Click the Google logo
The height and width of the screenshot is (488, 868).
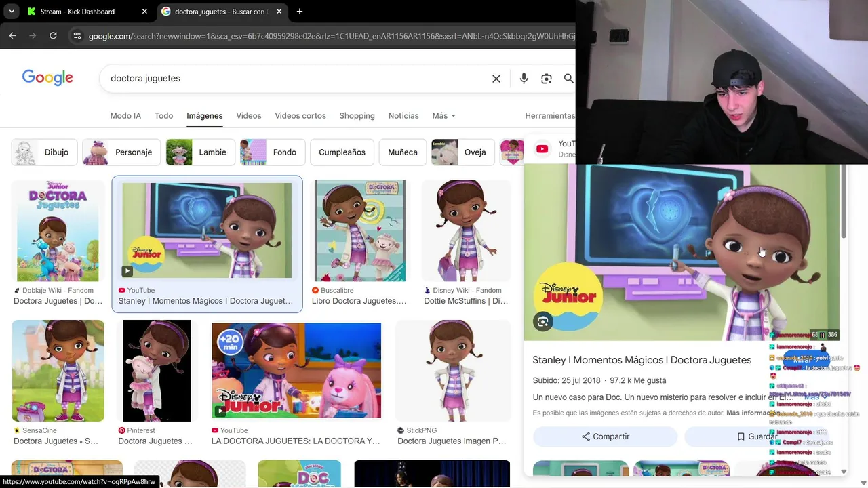47,78
